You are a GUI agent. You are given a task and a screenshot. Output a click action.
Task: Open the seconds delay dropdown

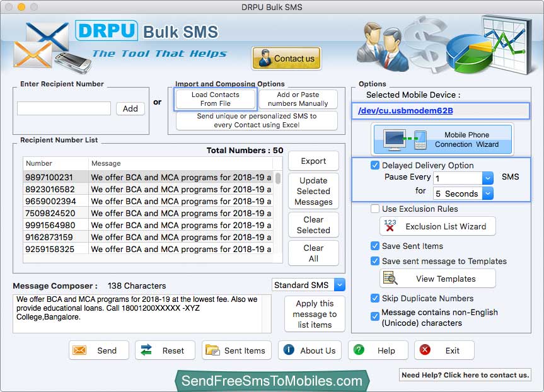click(487, 193)
